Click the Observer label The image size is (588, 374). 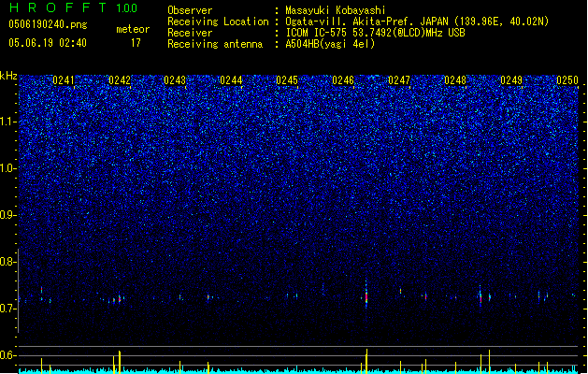point(190,10)
